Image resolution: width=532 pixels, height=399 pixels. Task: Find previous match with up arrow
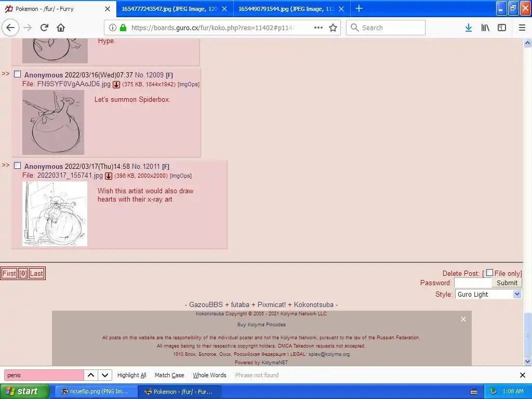(x=91, y=375)
